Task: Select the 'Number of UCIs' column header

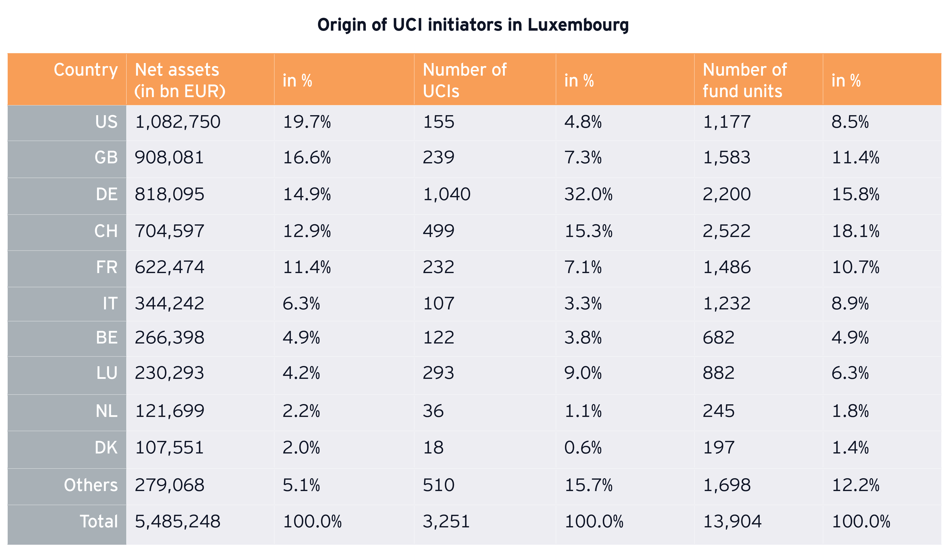Action: [x=464, y=80]
